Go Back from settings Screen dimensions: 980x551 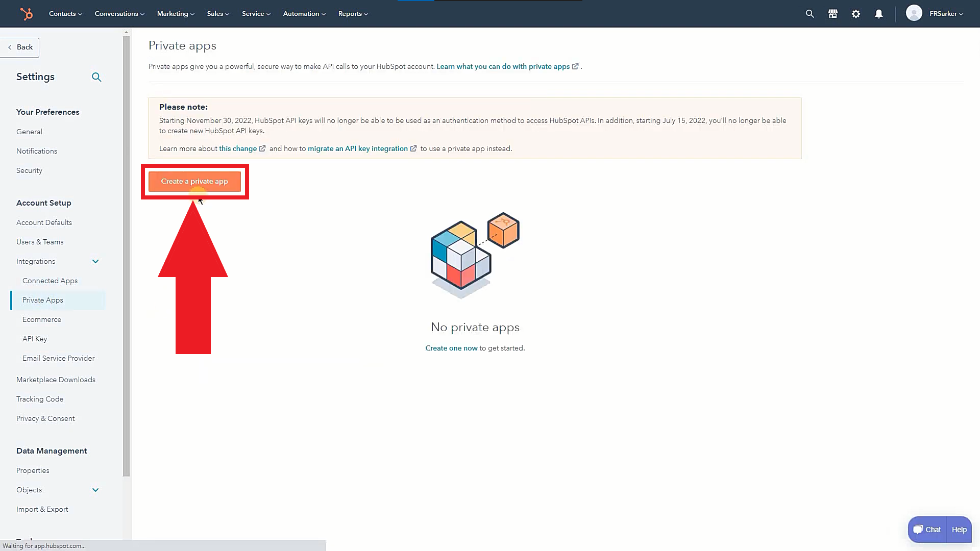point(20,47)
